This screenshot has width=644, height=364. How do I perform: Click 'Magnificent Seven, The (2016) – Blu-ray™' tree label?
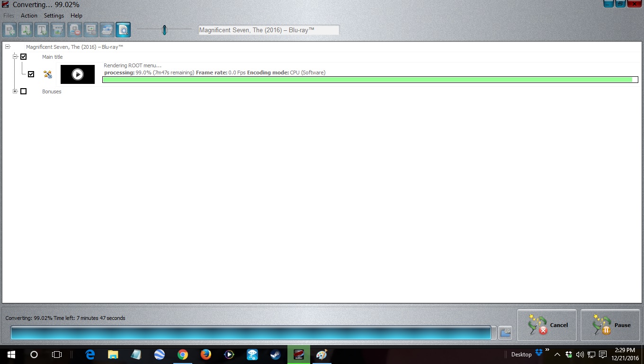tap(75, 47)
